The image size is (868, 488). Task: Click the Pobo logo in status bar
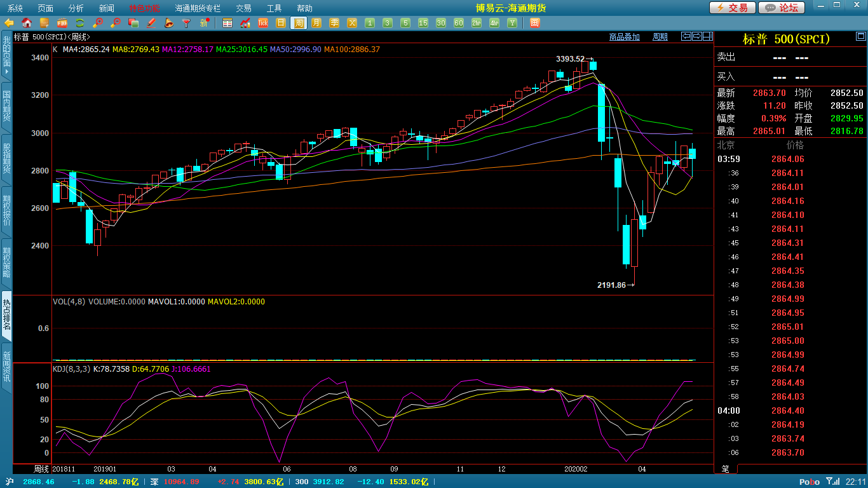(809, 482)
